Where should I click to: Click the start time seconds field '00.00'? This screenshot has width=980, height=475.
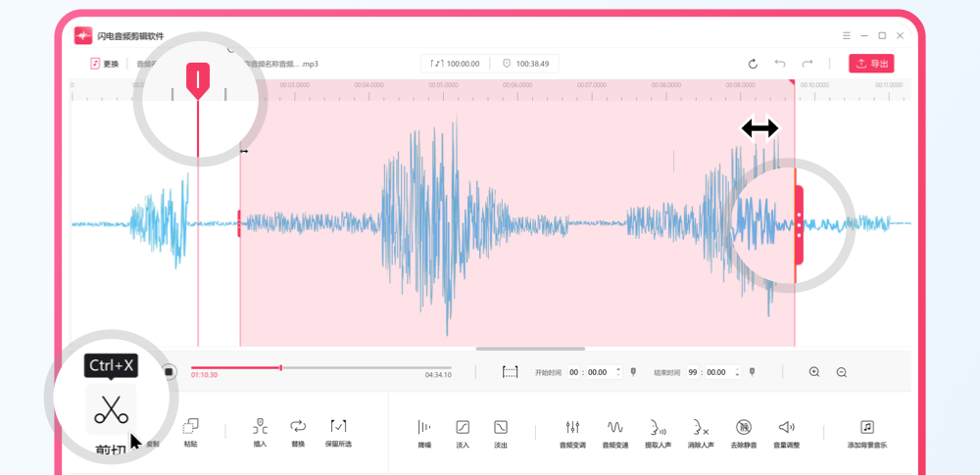point(598,372)
